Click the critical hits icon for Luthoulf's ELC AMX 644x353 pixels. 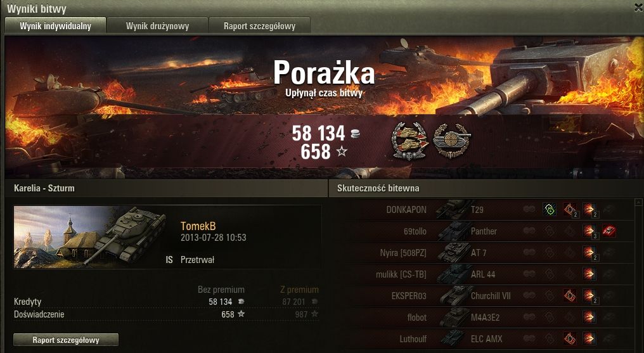570,338
